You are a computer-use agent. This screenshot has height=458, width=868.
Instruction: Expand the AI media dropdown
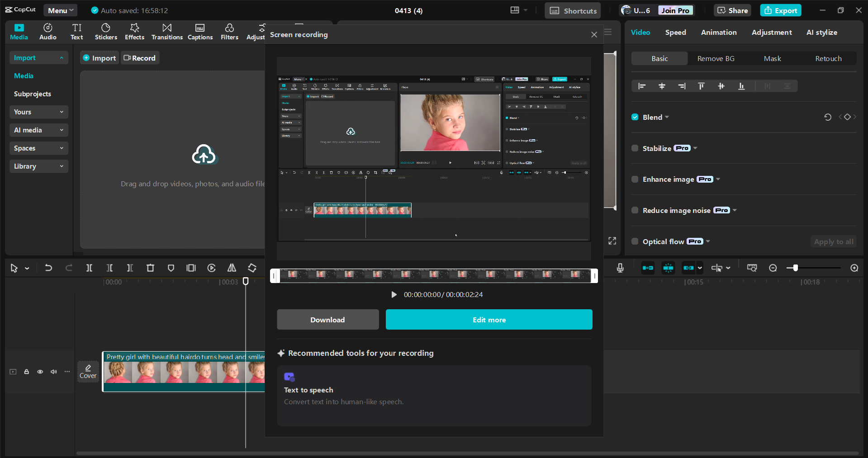tap(38, 130)
